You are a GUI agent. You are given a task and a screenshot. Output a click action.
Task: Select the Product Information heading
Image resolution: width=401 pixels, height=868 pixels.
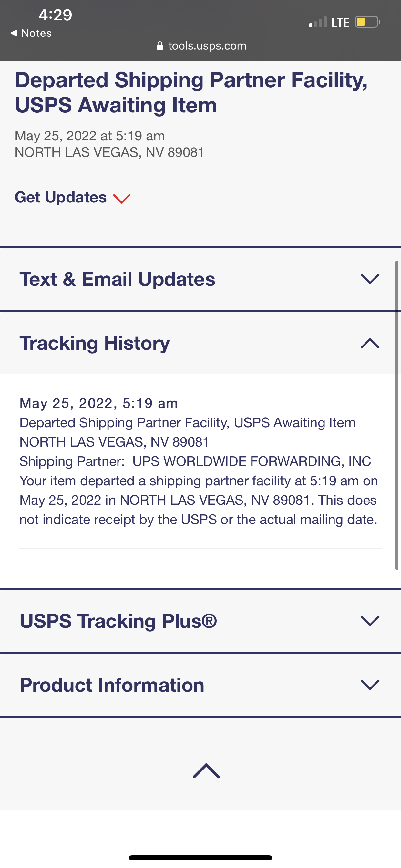click(x=112, y=685)
